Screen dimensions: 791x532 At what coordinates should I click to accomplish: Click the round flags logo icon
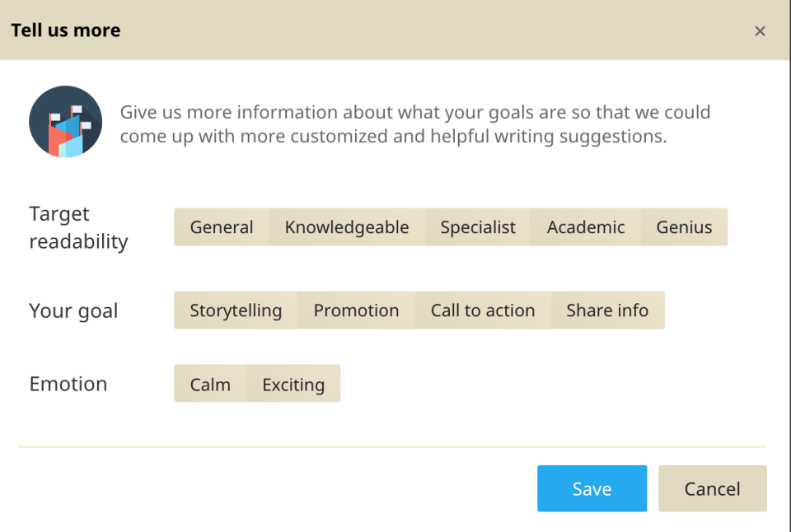point(65,122)
